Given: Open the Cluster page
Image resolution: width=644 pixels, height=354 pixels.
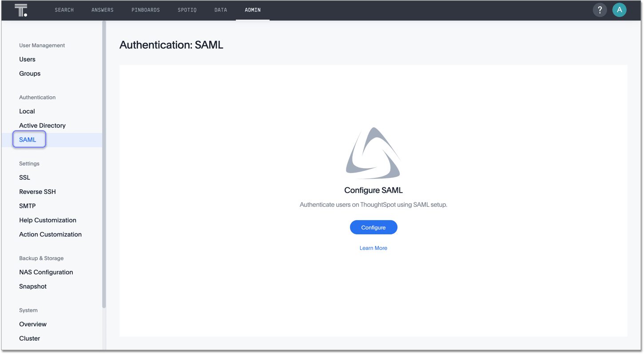Looking at the screenshot, I should (29, 338).
